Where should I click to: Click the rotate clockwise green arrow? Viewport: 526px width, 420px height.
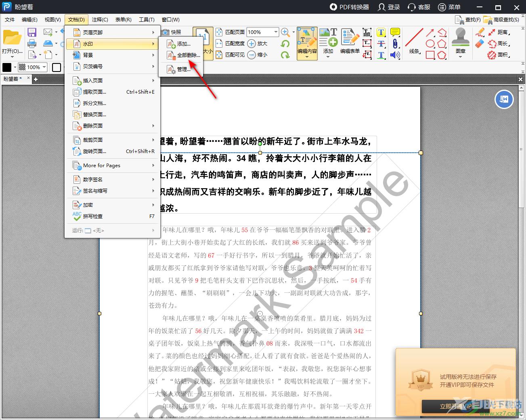click(285, 55)
